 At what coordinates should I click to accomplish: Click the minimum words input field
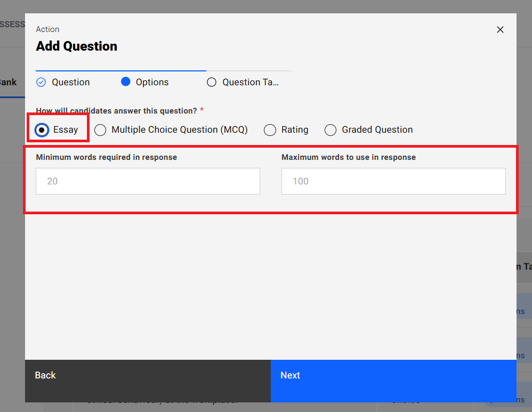click(x=148, y=181)
